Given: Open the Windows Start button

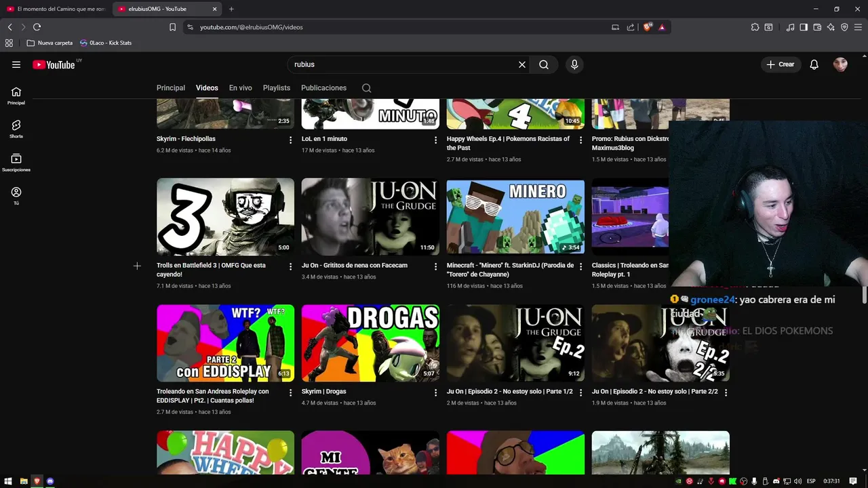Looking at the screenshot, I should tap(9, 481).
